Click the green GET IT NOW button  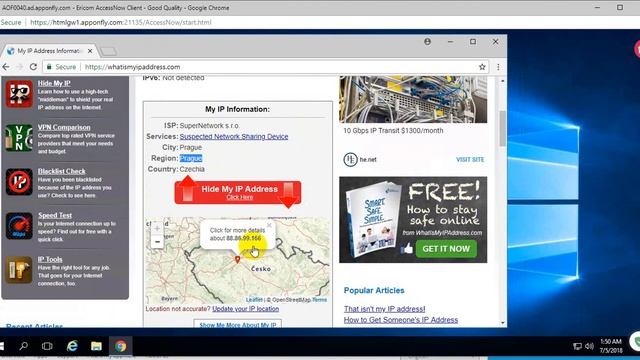pyautogui.click(x=446, y=249)
